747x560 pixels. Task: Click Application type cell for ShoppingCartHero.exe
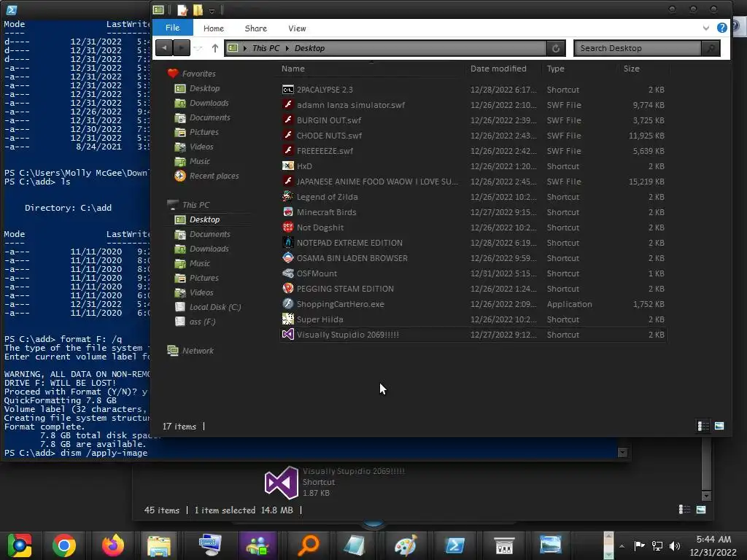pos(569,304)
